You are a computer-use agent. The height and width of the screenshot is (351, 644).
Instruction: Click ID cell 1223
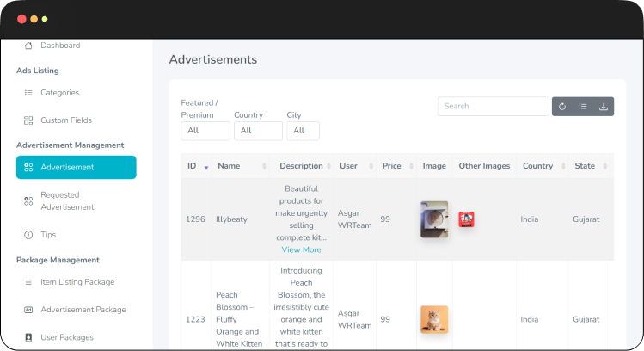coord(195,319)
